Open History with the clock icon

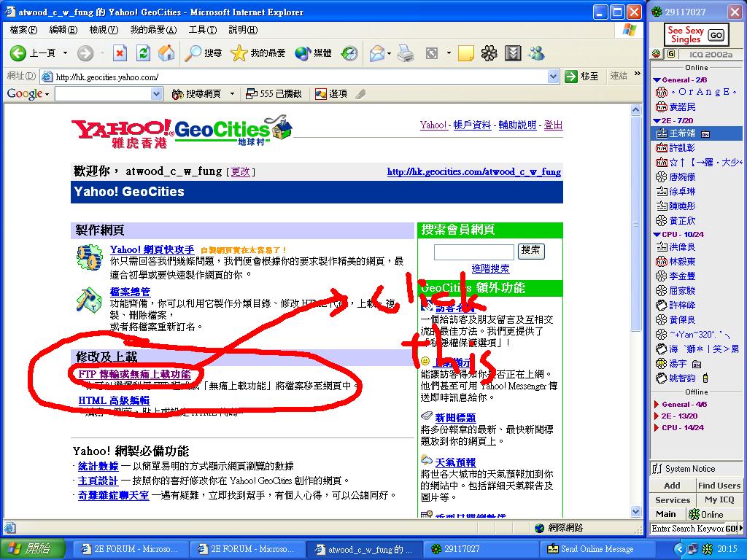pos(349,52)
